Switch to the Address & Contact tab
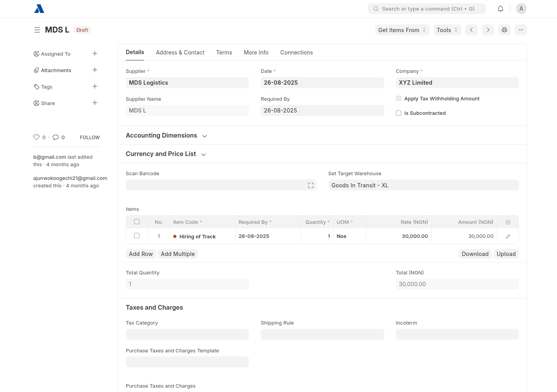The image size is (557, 392). click(180, 53)
